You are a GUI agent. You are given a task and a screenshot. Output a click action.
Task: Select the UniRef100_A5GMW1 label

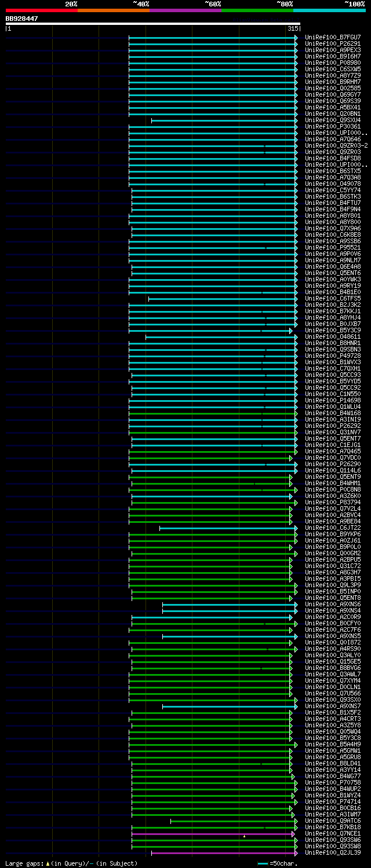(333, 750)
